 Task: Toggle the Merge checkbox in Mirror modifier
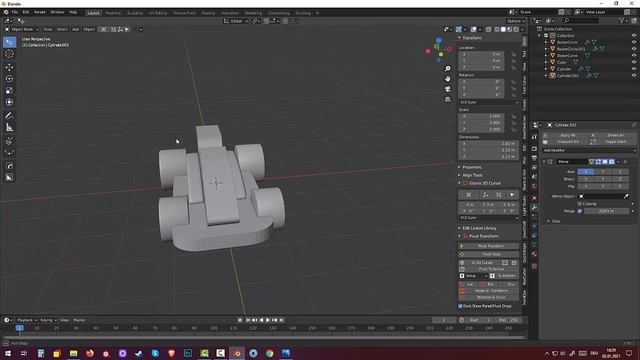click(580, 211)
